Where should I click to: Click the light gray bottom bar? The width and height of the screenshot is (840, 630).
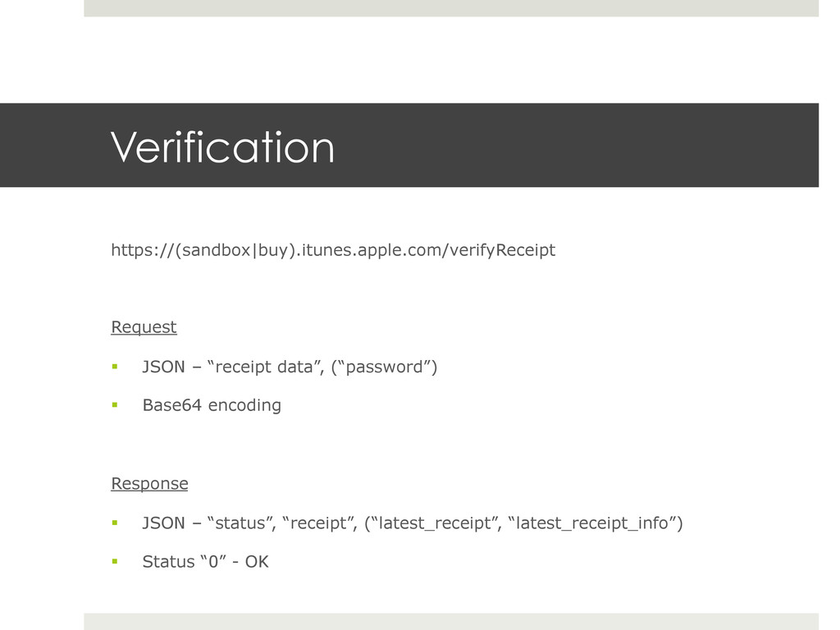click(x=451, y=622)
